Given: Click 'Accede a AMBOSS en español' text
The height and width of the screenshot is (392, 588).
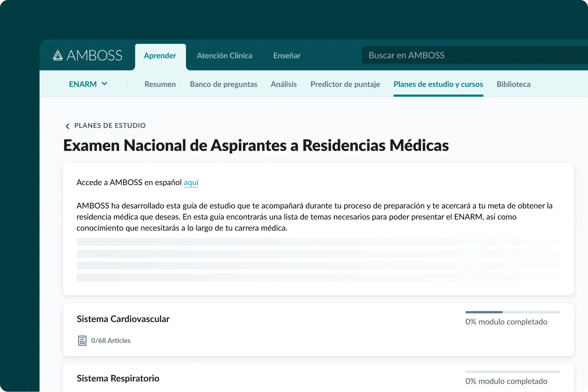Looking at the screenshot, I should point(129,182).
